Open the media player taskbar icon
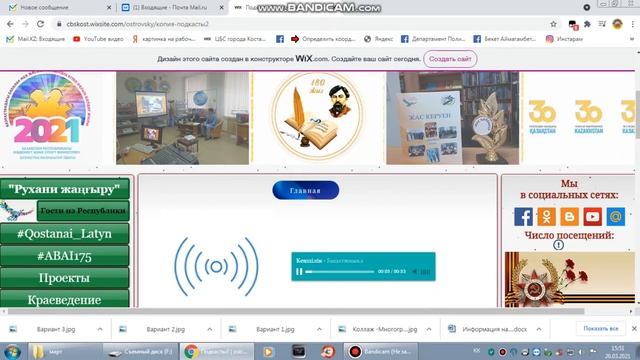The width and height of the screenshot is (640, 360). tap(268, 351)
